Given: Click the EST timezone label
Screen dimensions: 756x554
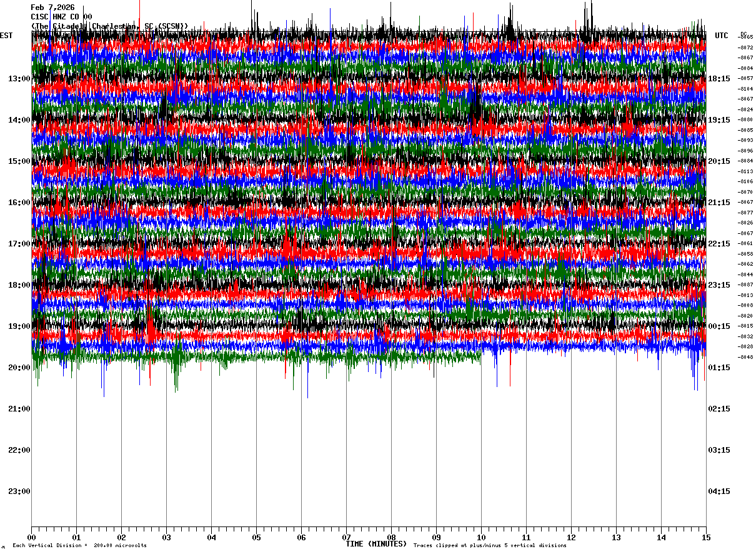Looking at the screenshot, I should [x=6, y=36].
